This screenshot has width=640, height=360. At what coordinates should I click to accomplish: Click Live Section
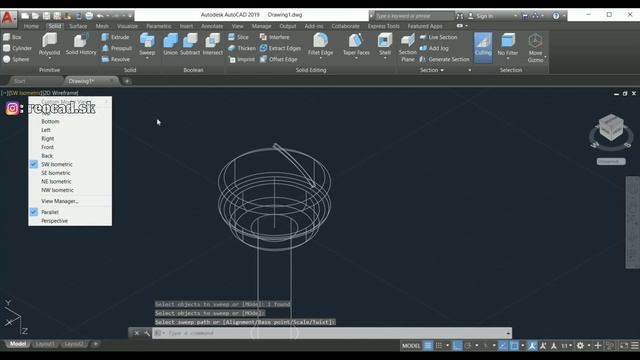pyautogui.click(x=439, y=37)
